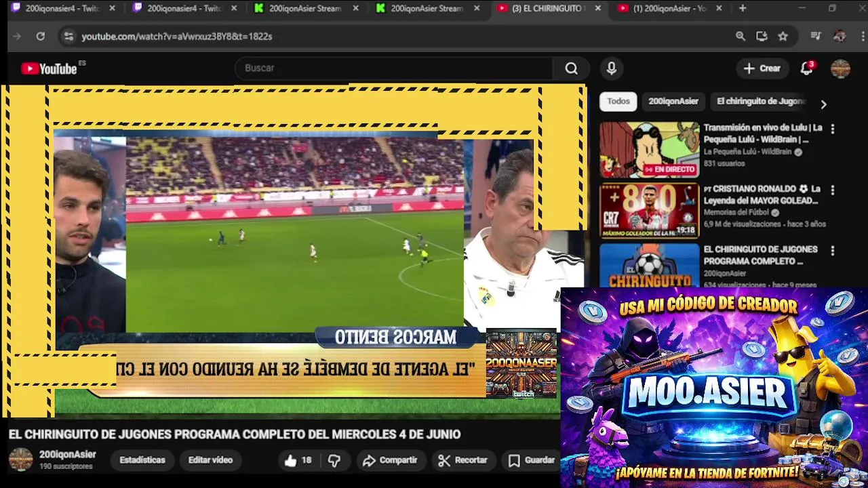Go forward with the browser forward arrow

click(17, 37)
